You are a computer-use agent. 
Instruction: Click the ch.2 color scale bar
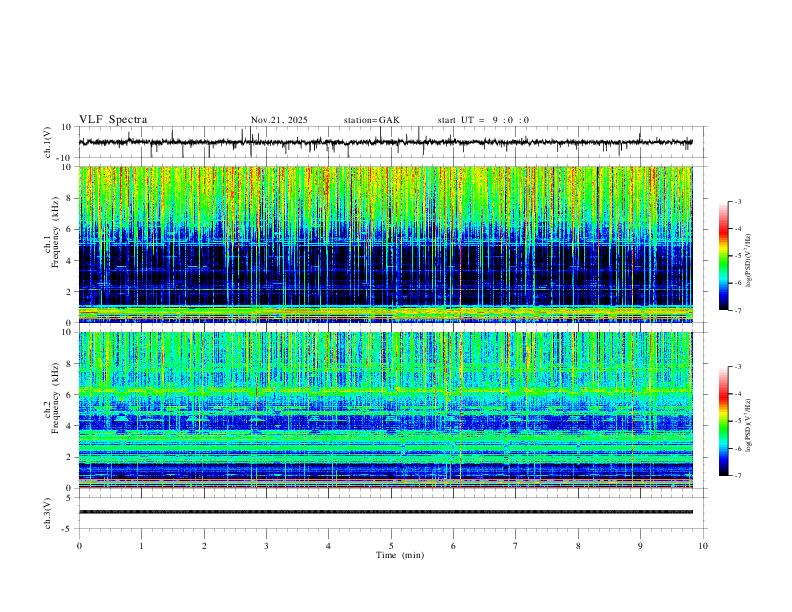coord(724,421)
